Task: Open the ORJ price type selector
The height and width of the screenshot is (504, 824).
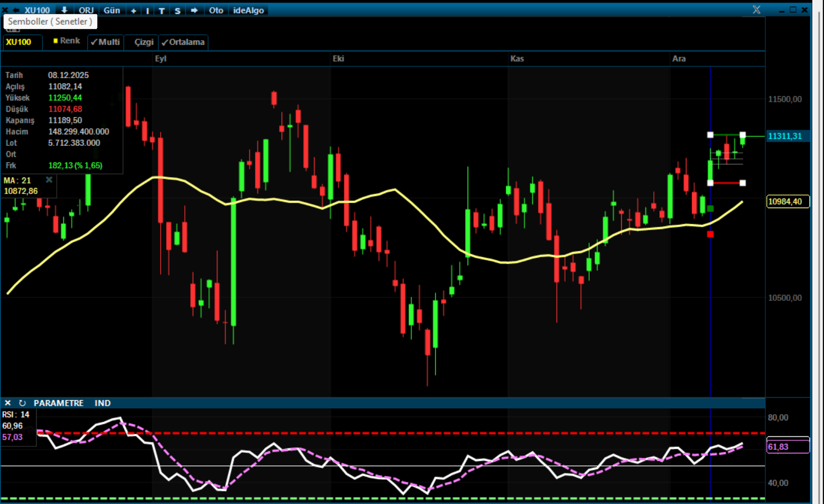Action: pyautogui.click(x=86, y=11)
